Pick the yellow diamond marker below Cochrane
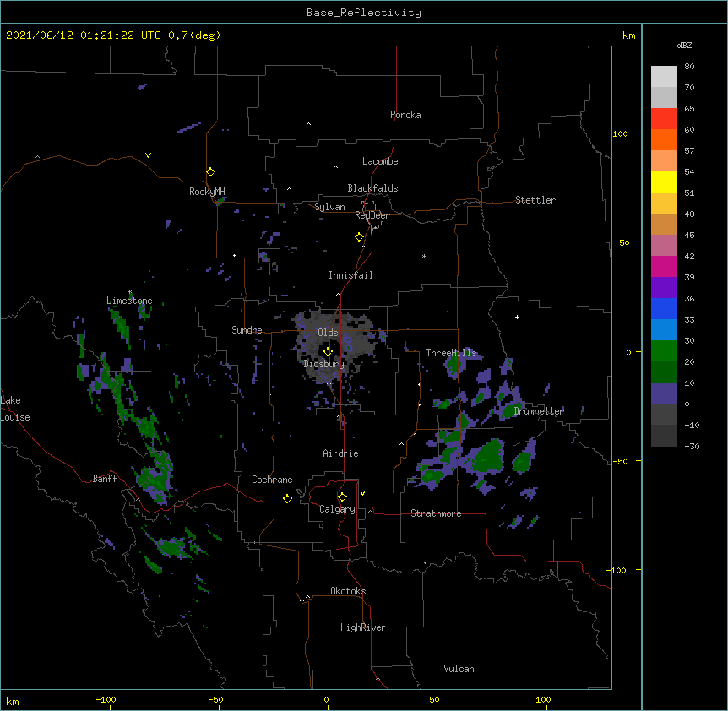This screenshot has height=711, width=728. click(287, 498)
